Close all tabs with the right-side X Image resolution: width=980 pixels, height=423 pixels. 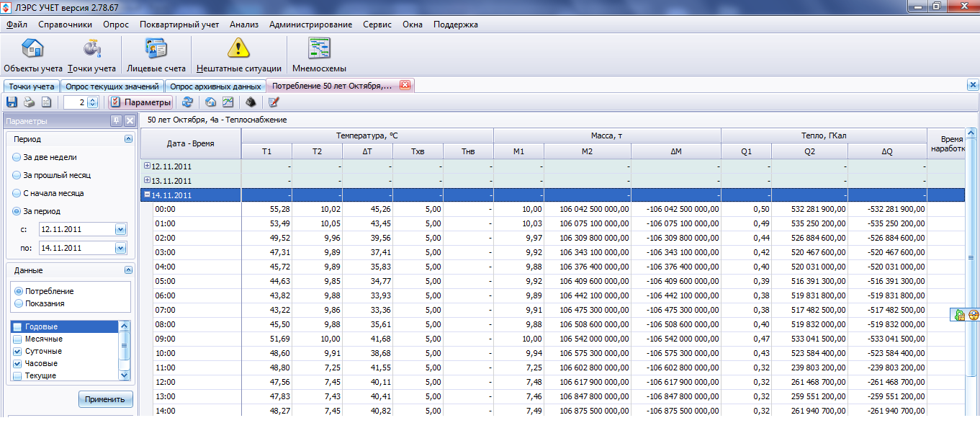(972, 85)
